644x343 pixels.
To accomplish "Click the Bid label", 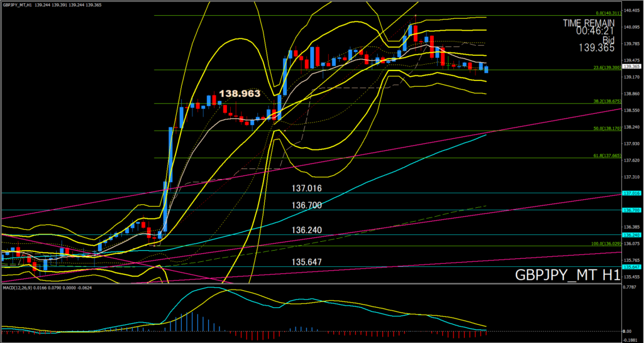I will pos(609,40).
